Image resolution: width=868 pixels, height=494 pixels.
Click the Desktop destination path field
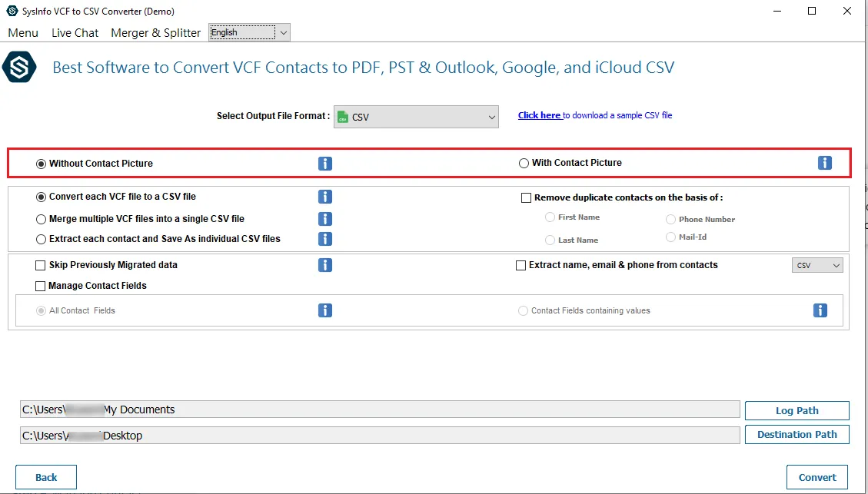[380, 436]
